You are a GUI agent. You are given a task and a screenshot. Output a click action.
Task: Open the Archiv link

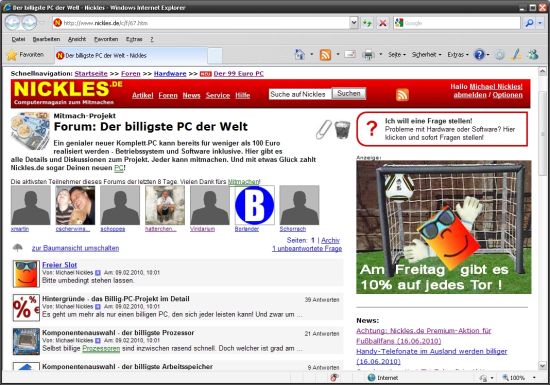330,241
